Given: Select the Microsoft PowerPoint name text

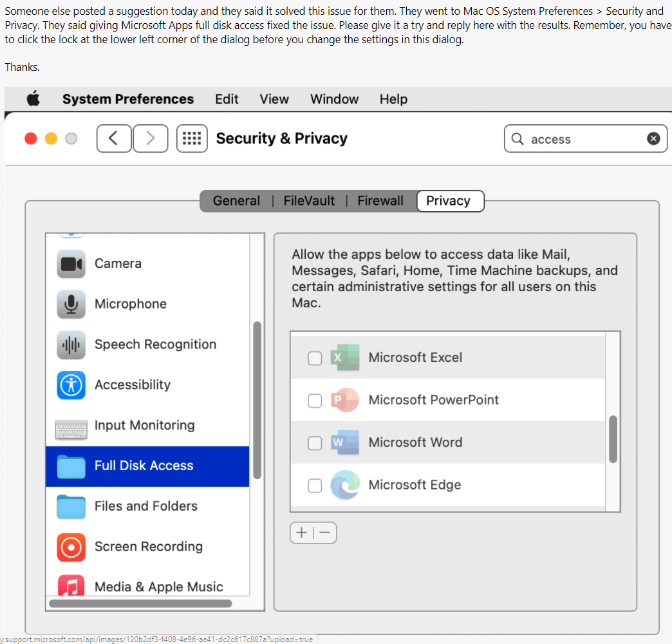Looking at the screenshot, I should [x=433, y=400].
